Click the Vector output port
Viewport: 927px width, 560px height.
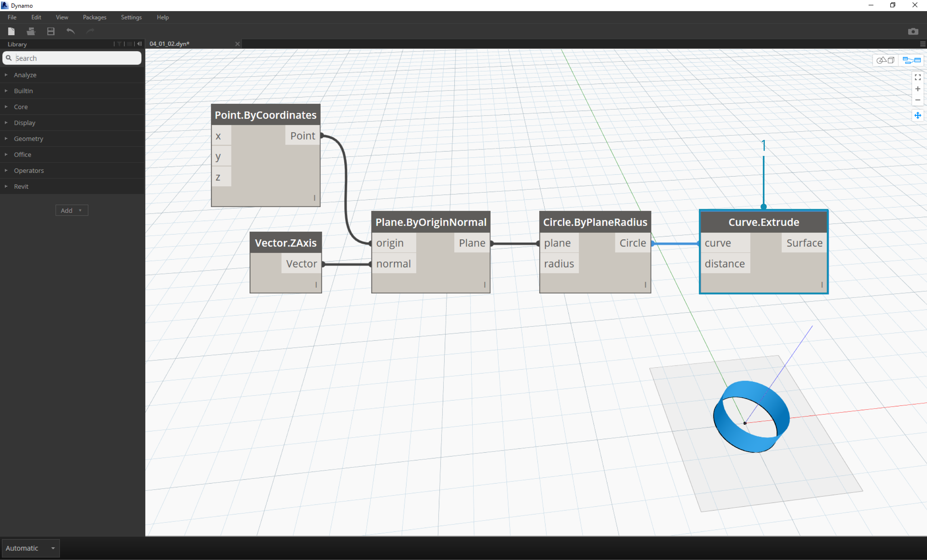pyautogui.click(x=301, y=263)
